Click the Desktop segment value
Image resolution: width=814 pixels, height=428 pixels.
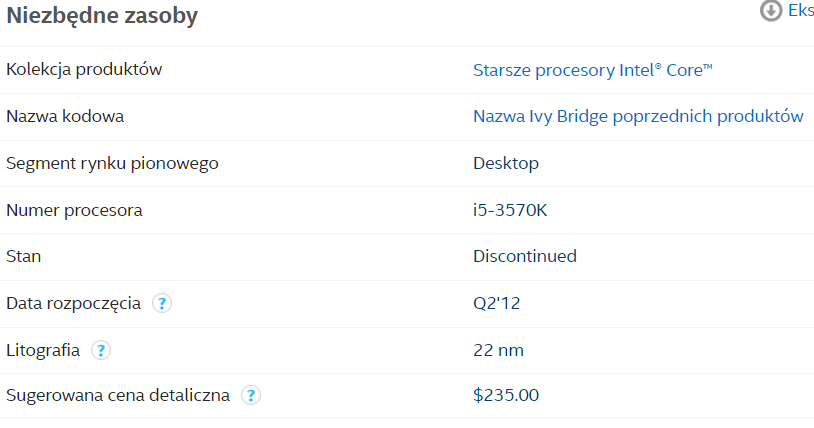click(506, 164)
